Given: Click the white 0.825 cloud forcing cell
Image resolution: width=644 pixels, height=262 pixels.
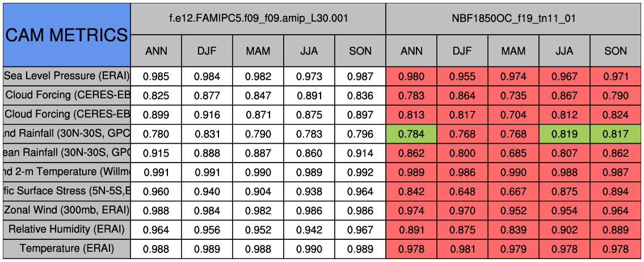Looking at the screenshot, I should coord(156,95).
